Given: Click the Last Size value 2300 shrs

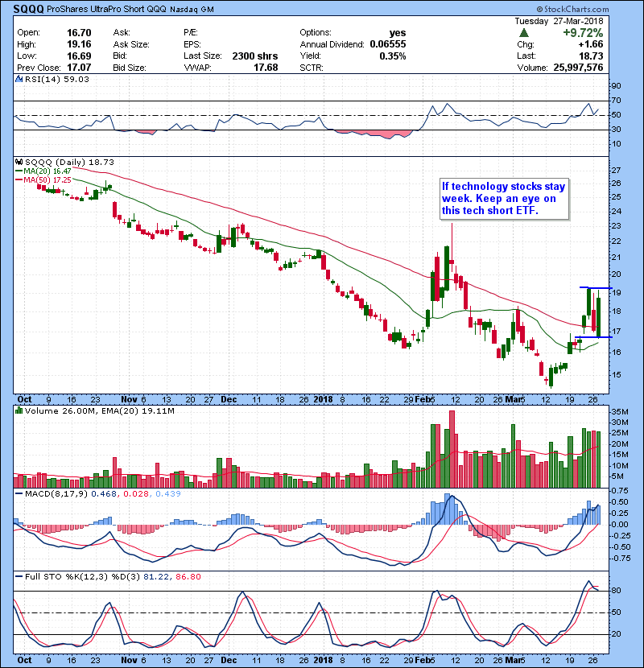Looking at the screenshot, I should (255, 56).
